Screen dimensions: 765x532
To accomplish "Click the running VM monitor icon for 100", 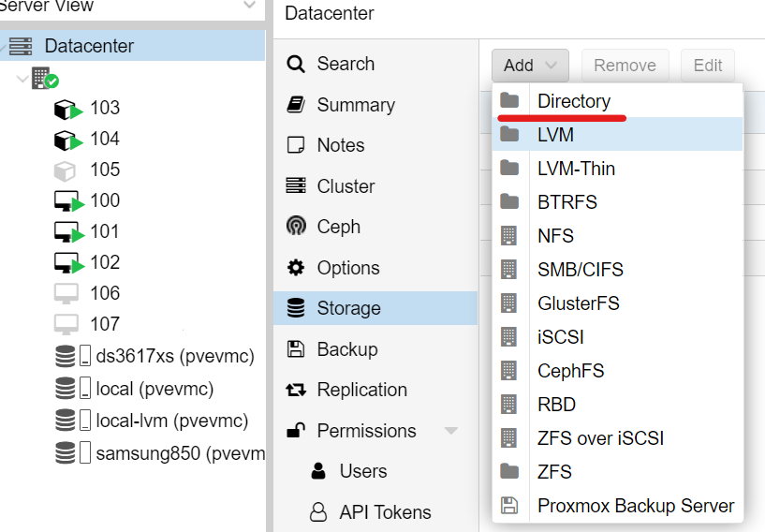I will (68, 201).
